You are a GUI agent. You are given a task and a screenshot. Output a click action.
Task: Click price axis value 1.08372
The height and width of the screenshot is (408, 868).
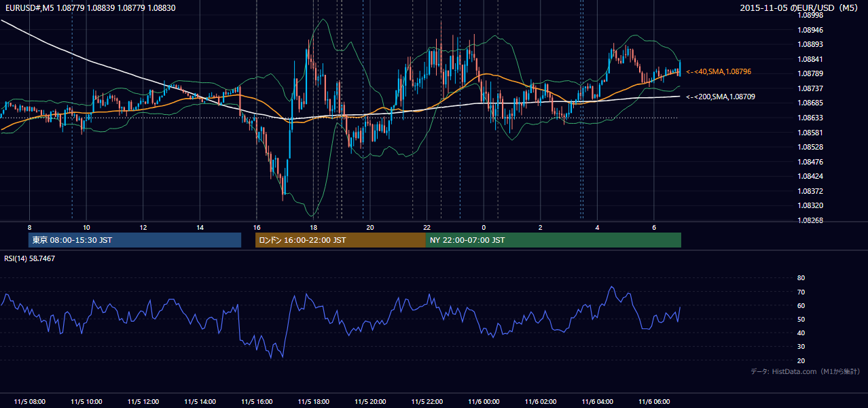click(810, 191)
